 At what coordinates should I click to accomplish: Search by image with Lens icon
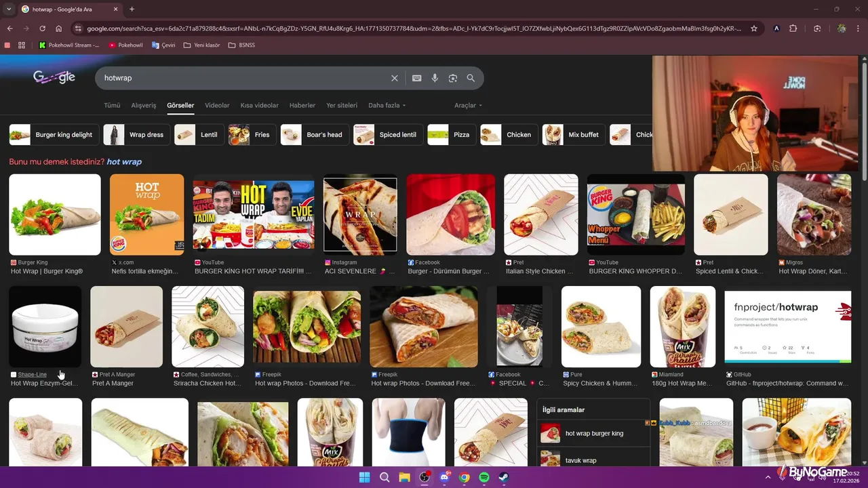453,78
